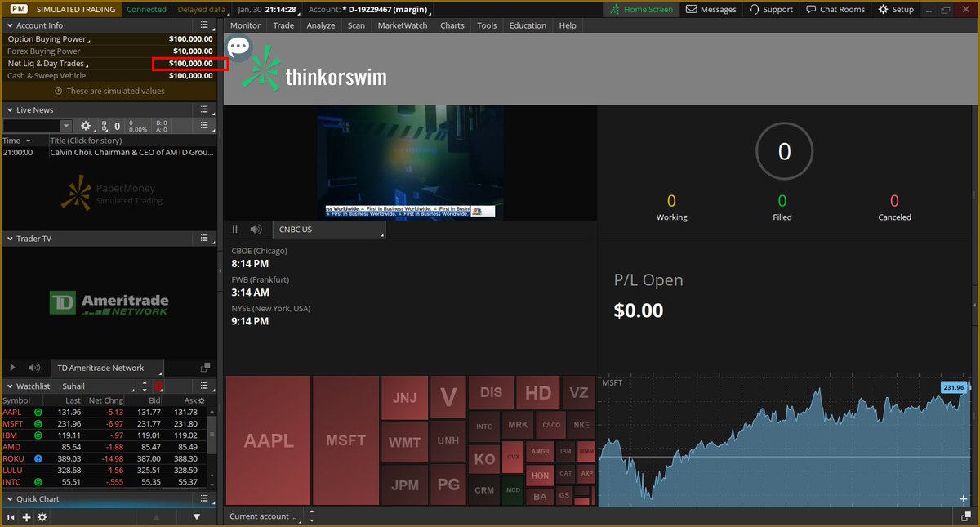Collapse the Quick Chart gadget
Screen dimensions: 980x527
8,498
